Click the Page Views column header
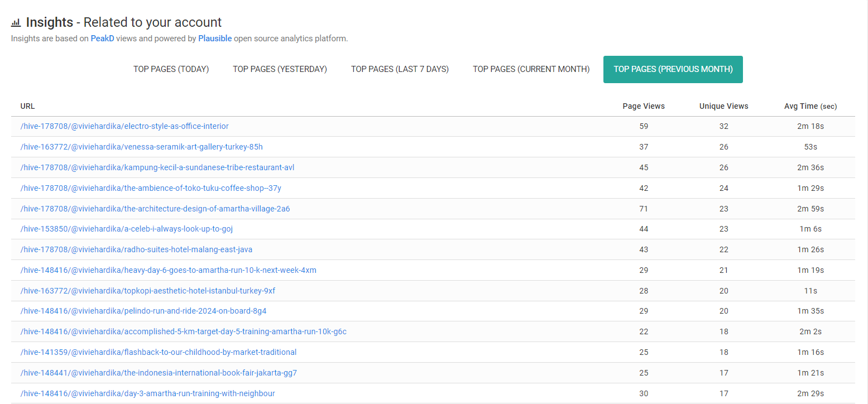The image size is (868, 404). click(x=644, y=106)
